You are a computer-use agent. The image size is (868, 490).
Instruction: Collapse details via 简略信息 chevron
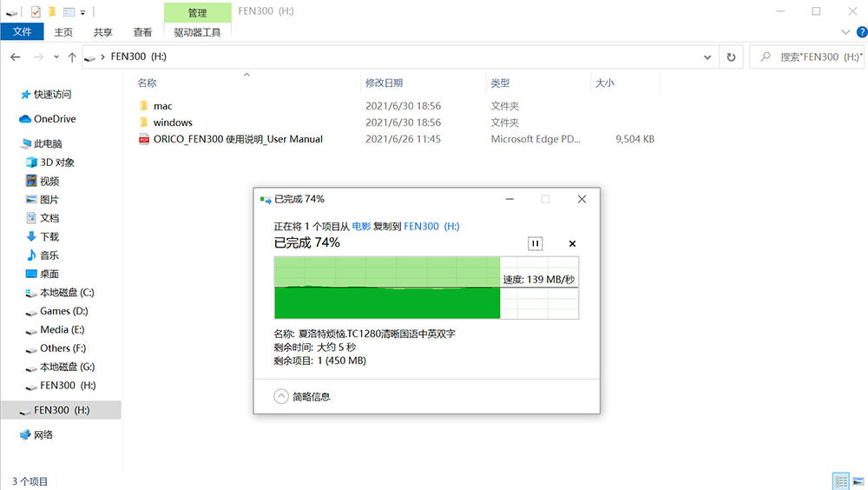281,396
